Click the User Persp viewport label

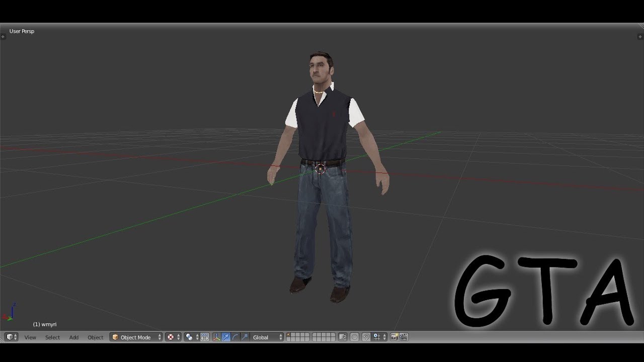coord(22,31)
